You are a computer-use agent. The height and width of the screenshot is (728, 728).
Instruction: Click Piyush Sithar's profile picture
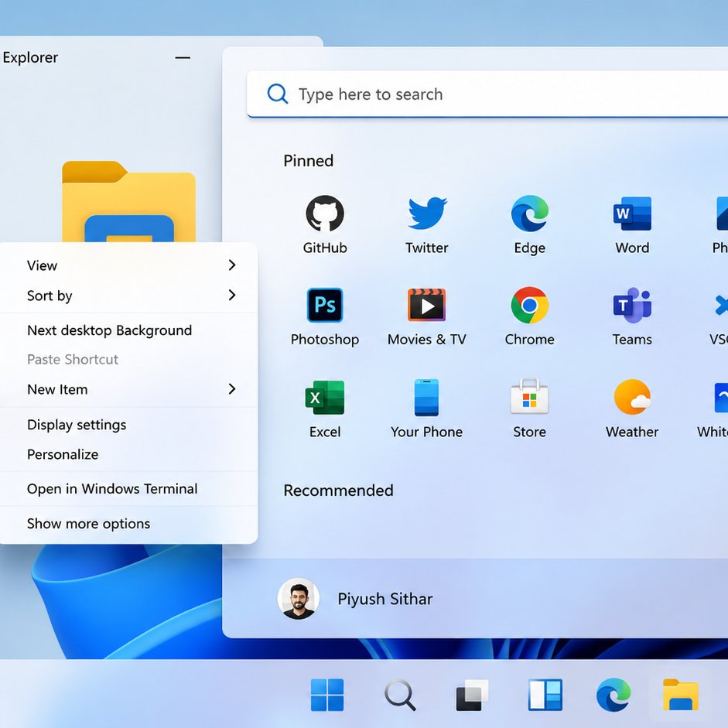(x=298, y=599)
